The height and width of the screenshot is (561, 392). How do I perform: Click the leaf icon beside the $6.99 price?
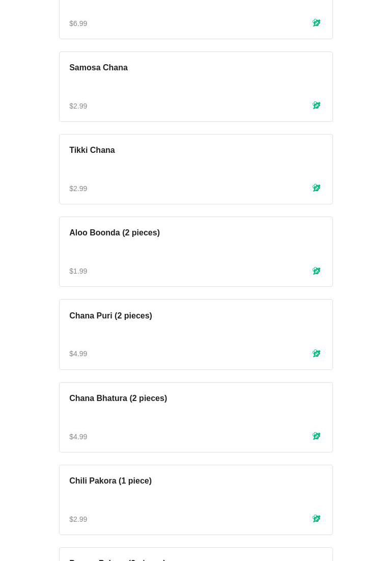316,23
